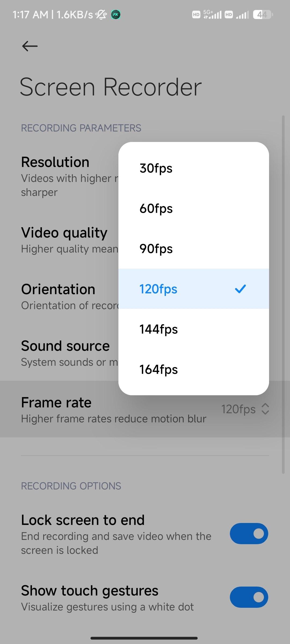This screenshot has width=290, height=644.
Task: Expand the Frame rate up-down chevron
Action: tap(265, 409)
